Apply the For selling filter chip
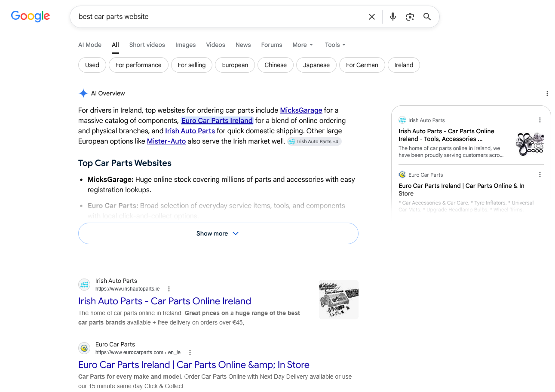Screen dimensions: 555x392 pyautogui.click(x=192, y=65)
